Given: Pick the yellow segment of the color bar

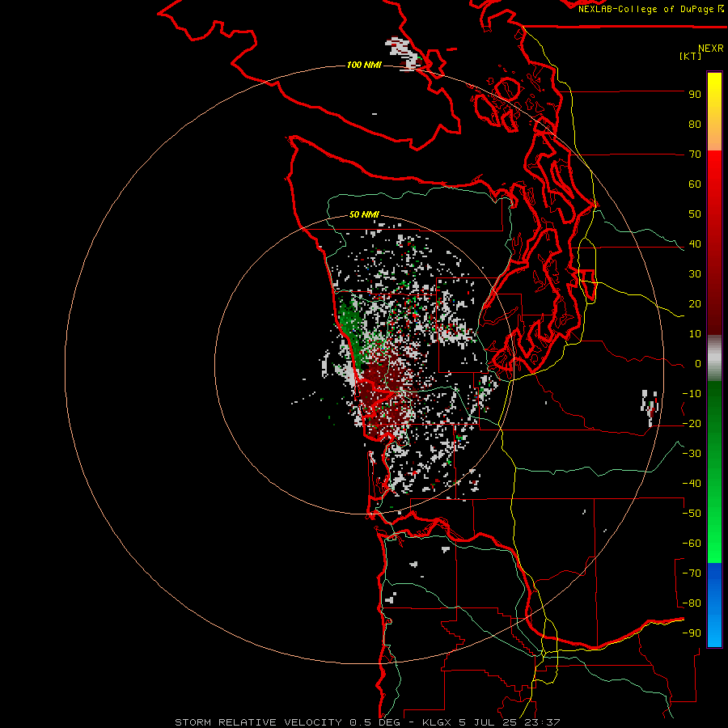Looking at the screenshot, I should (x=714, y=112).
